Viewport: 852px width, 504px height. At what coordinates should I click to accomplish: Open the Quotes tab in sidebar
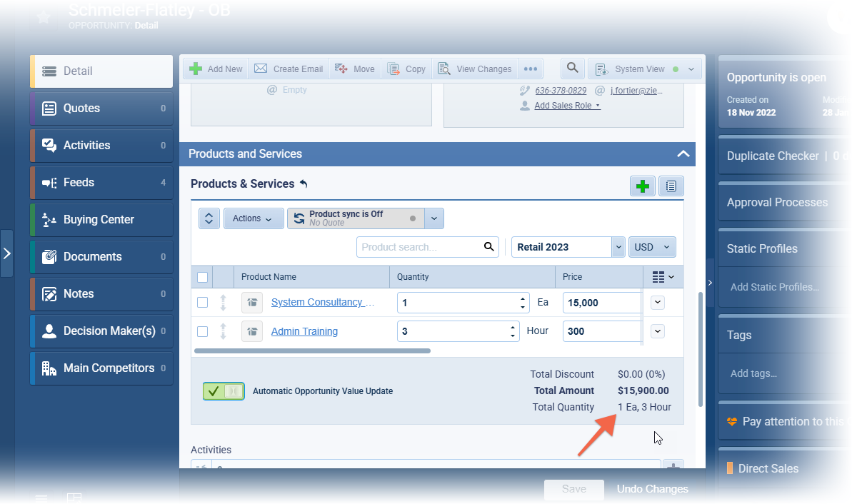click(101, 109)
